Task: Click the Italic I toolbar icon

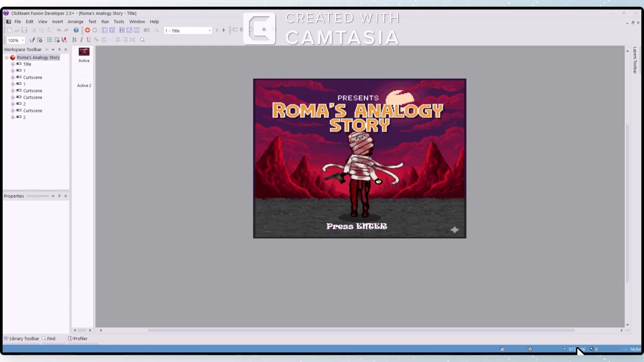Action: [x=82, y=40]
